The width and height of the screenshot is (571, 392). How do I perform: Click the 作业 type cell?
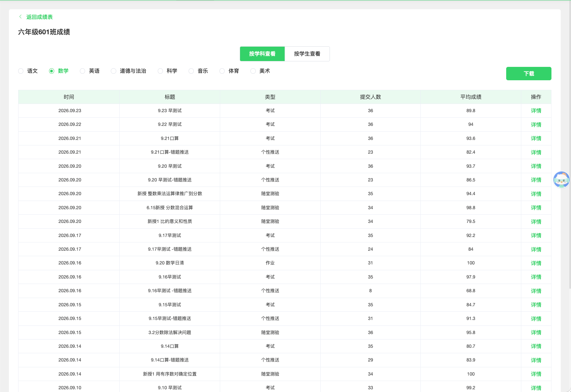[270, 263]
